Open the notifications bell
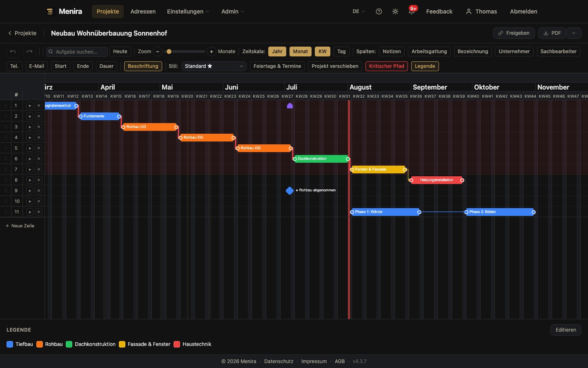The width and height of the screenshot is (588, 368). (x=412, y=11)
